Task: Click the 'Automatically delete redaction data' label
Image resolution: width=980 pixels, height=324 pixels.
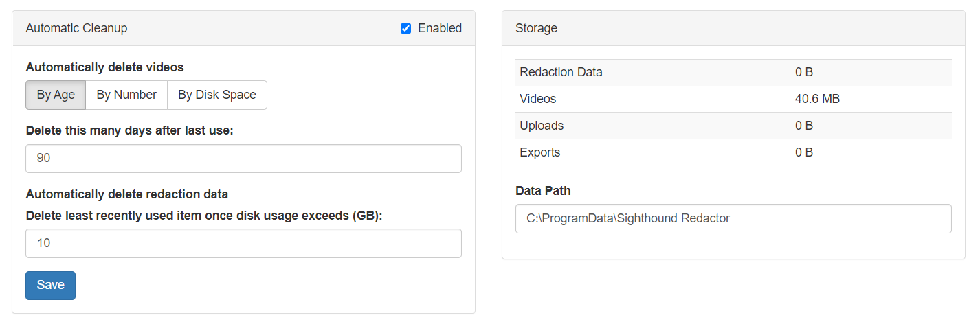Action: coord(126,194)
